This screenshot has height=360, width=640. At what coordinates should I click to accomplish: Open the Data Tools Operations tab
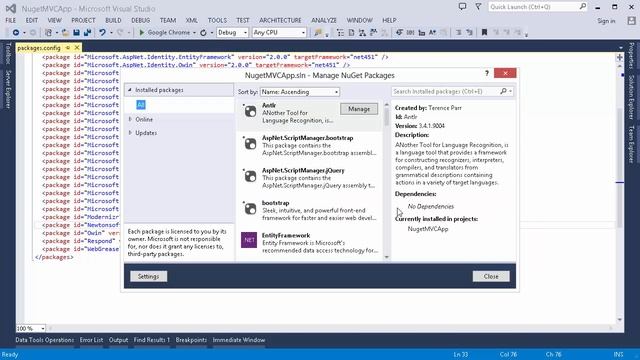click(x=45, y=340)
